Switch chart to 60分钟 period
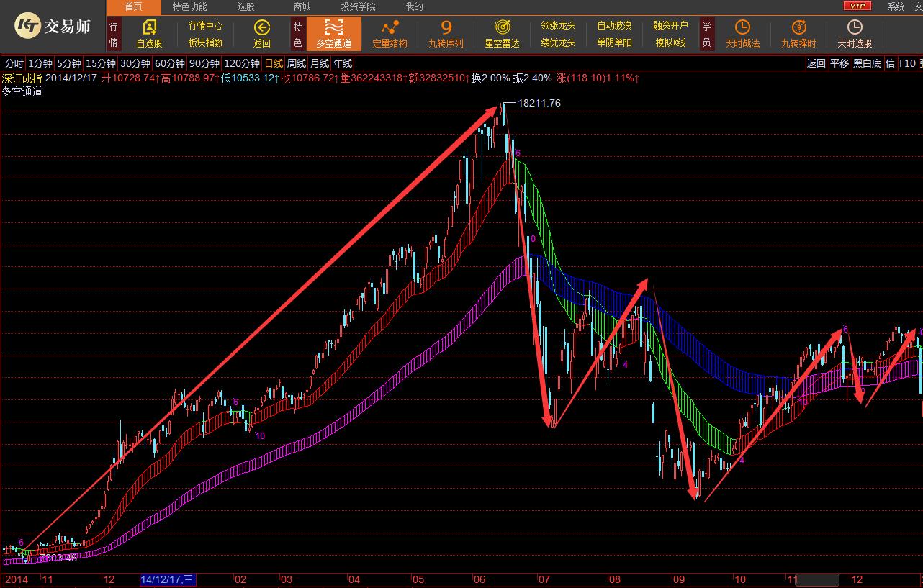 pyautogui.click(x=170, y=63)
